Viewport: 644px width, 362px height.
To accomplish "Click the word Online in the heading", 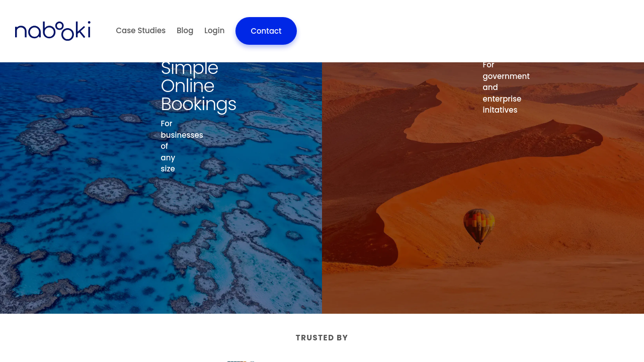I will point(188,86).
